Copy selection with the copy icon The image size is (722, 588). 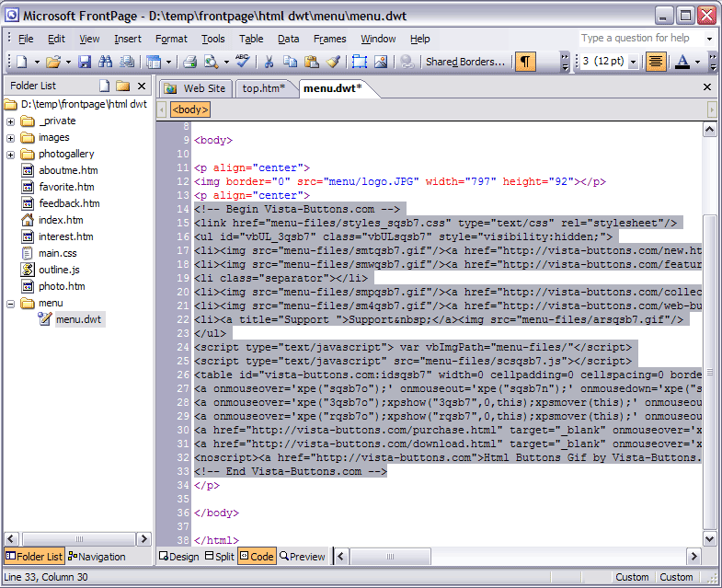pos(290,62)
